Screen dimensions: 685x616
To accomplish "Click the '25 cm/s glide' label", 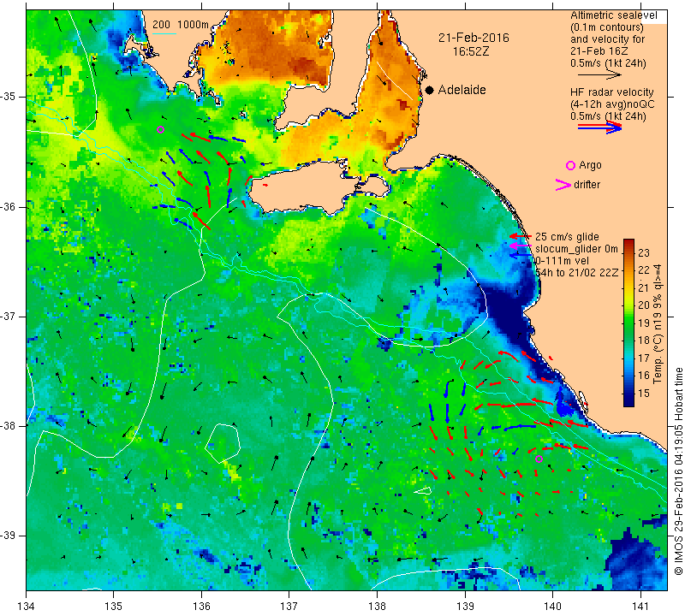I will point(567,237).
